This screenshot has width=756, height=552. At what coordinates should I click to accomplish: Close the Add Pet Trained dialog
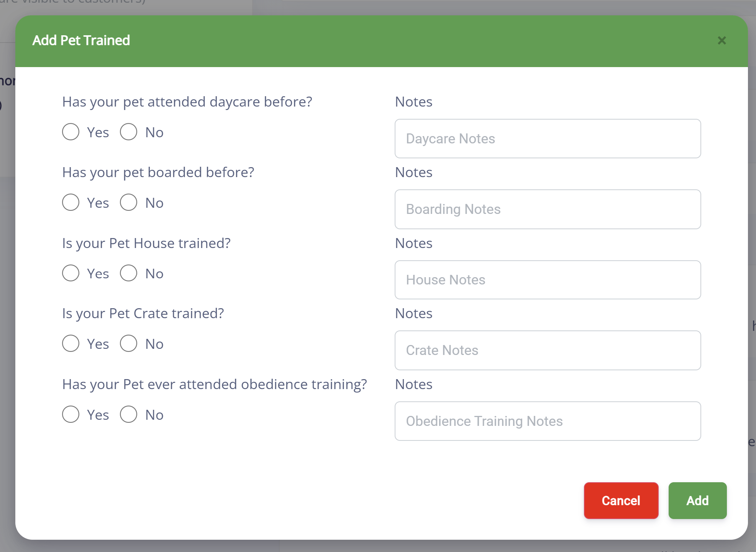(722, 41)
